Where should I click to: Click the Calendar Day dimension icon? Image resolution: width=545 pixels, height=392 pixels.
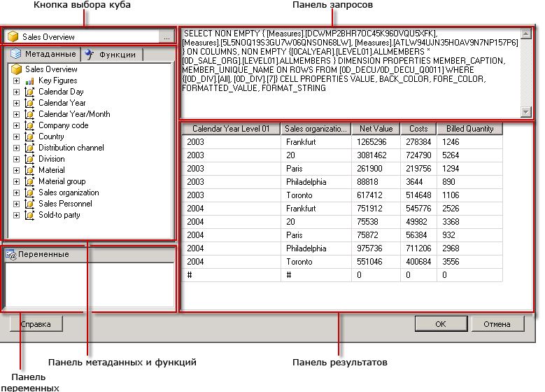(29, 92)
